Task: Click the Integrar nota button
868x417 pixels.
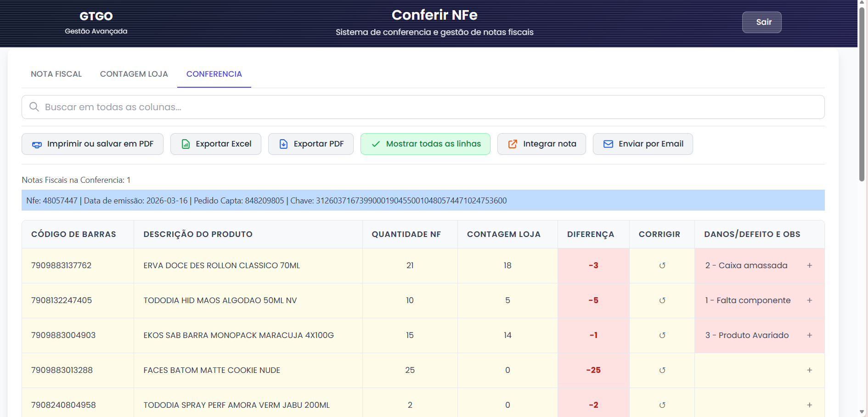Action: 541,144
